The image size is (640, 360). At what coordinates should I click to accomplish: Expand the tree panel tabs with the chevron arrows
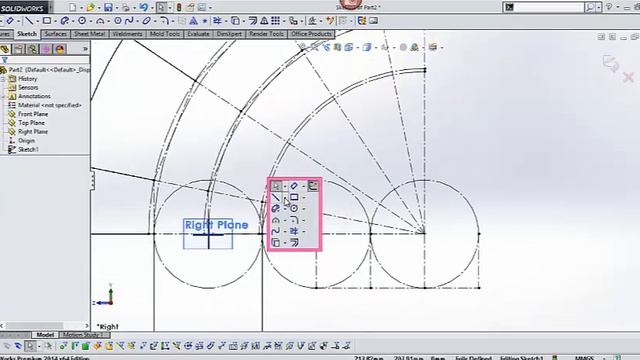(x=85, y=49)
